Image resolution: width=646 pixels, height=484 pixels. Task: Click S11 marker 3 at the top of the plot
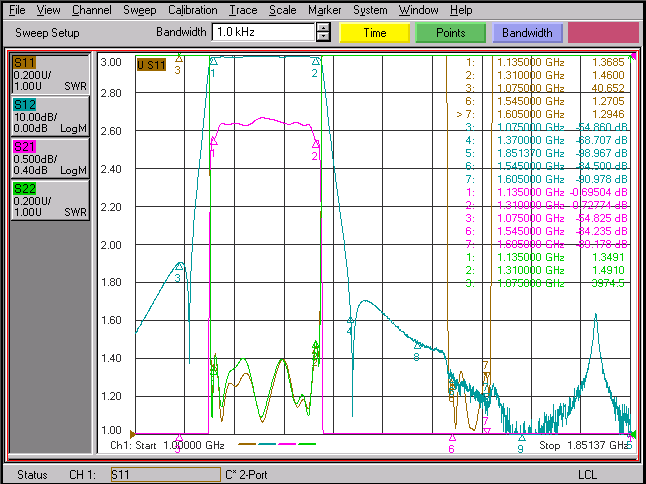click(x=179, y=58)
